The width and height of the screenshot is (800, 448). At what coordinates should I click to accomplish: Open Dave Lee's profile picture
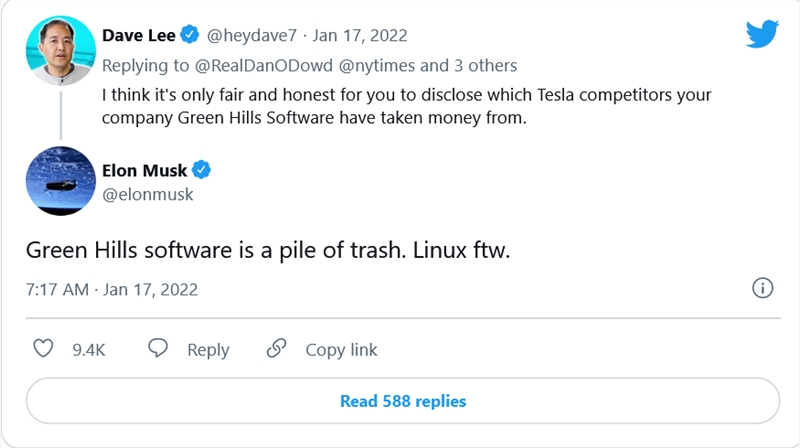pos(61,51)
